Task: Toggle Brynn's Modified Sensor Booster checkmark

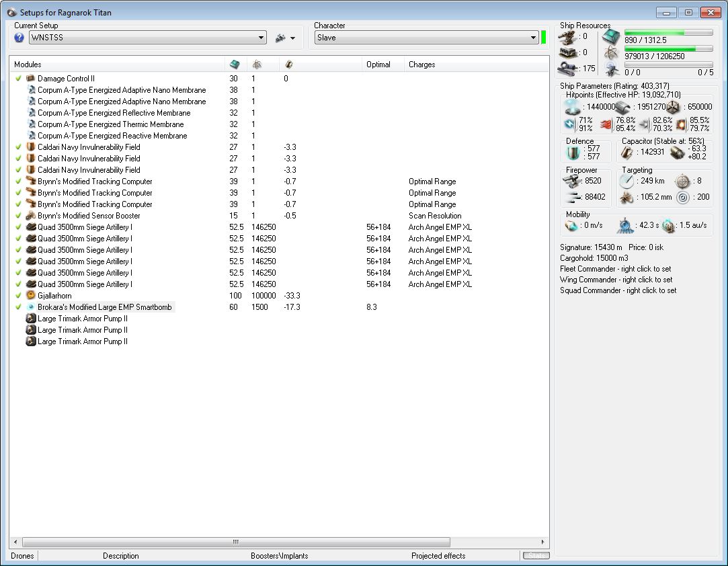Action: click(19, 215)
